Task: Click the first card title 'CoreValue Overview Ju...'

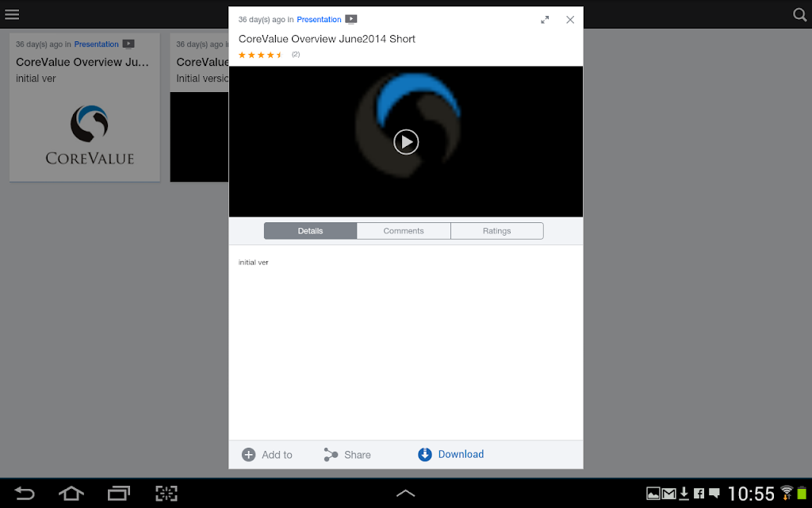Action: (x=82, y=62)
